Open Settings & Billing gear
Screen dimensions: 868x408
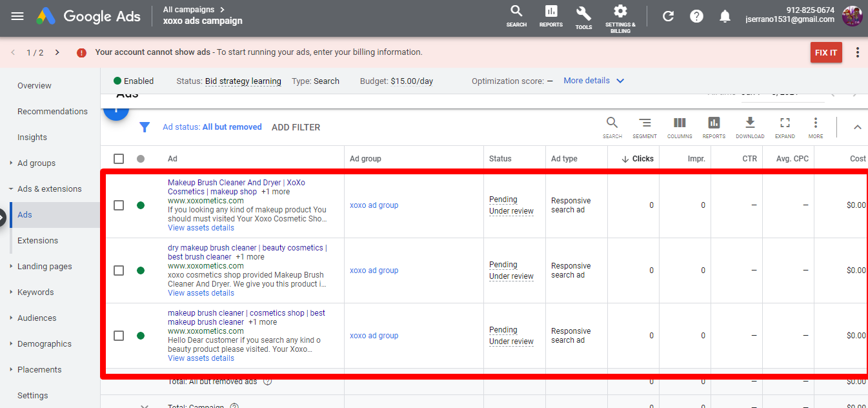pyautogui.click(x=620, y=15)
